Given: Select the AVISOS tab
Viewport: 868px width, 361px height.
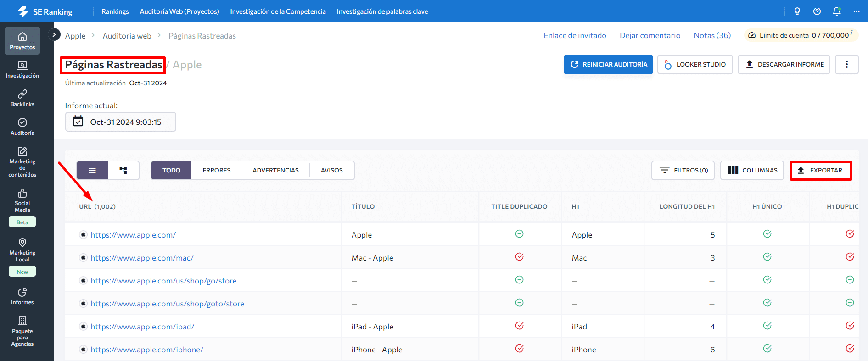Looking at the screenshot, I should 332,170.
